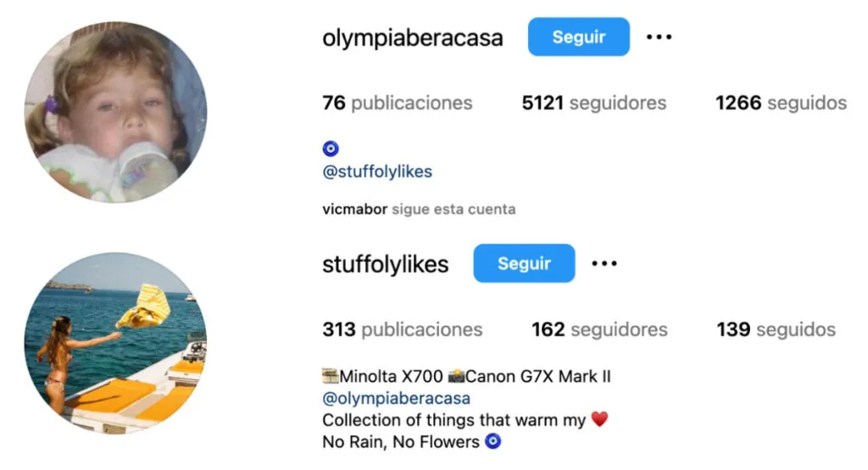Image resolution: width=868 pixels, height=470 pixels.
Task: Open options menu for olympiaberacasa profile
Action: 659,37
